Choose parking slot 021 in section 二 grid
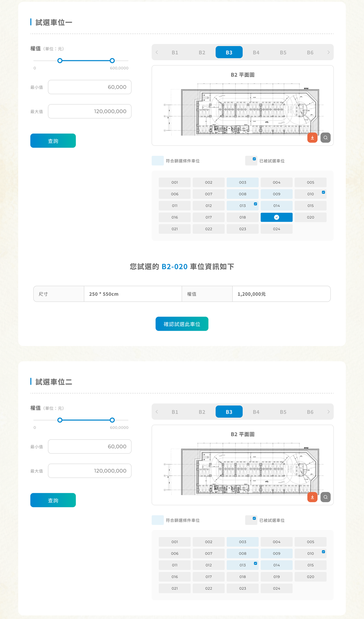364x619 pixels. coord(175,588)
